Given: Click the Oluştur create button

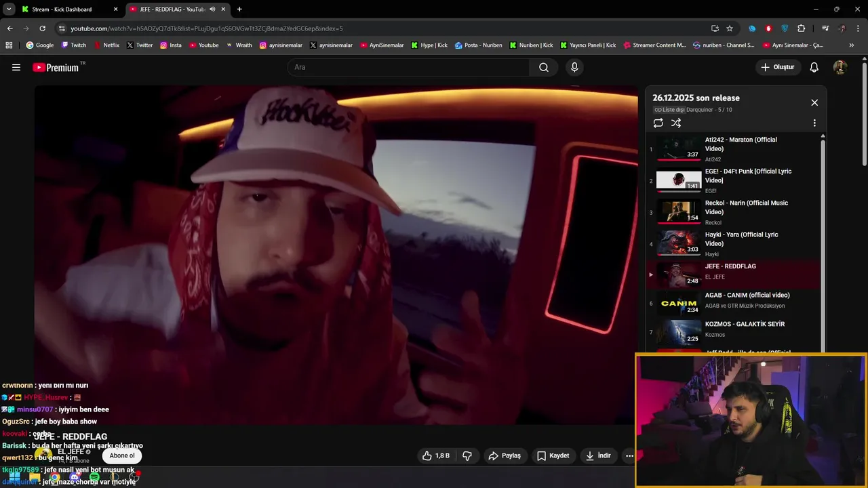Looking at the screenshot, I should 777,67.
